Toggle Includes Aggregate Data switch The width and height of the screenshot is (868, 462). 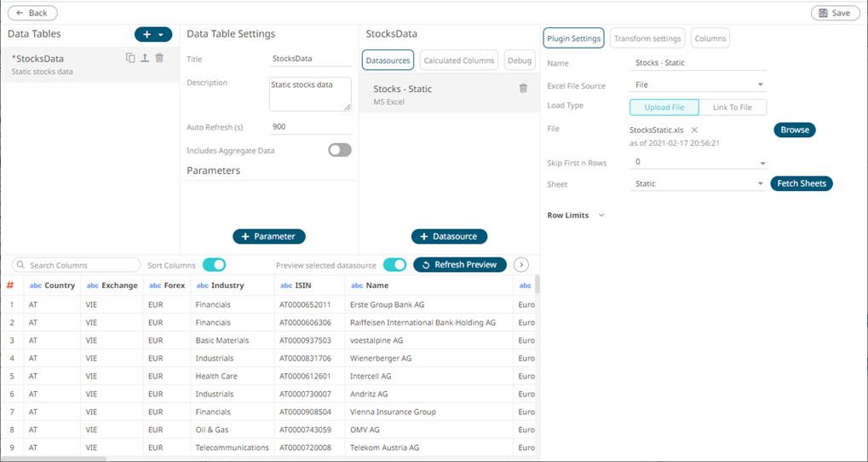click(x=340, y=150)
